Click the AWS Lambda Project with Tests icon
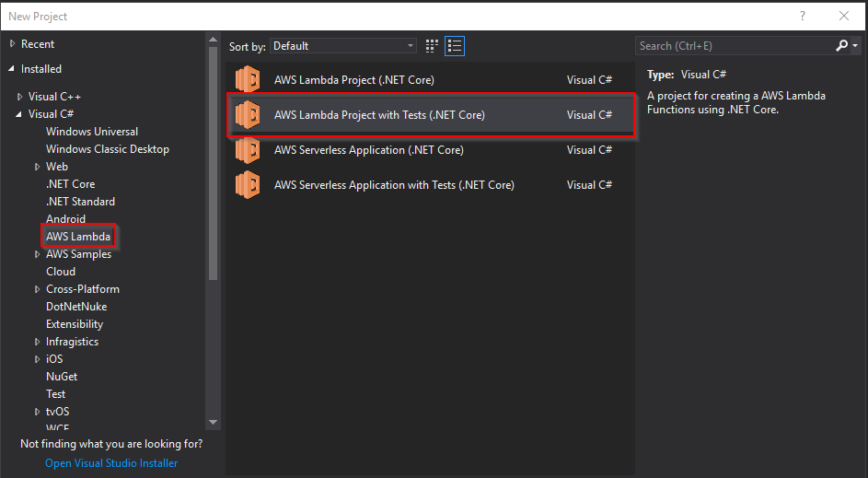This screenshot has width=868, height=478. pyautogui.click(x=248, y=114)
